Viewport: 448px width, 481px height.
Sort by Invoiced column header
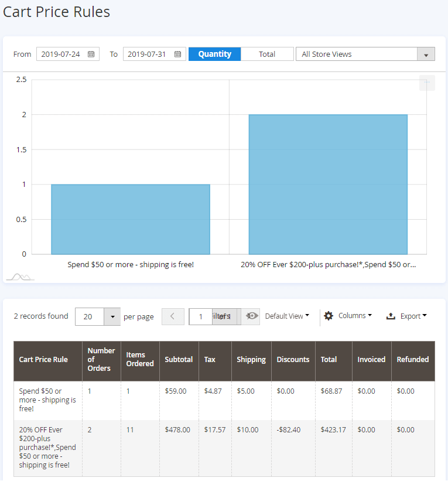click(372, 360)
